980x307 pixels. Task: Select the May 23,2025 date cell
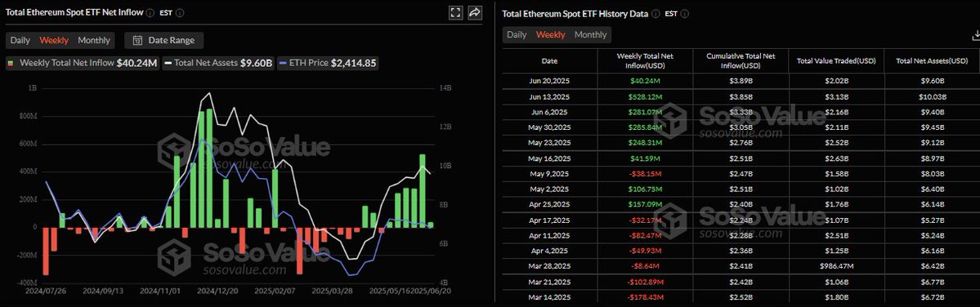pyautogui.click(x=549, y=143)
